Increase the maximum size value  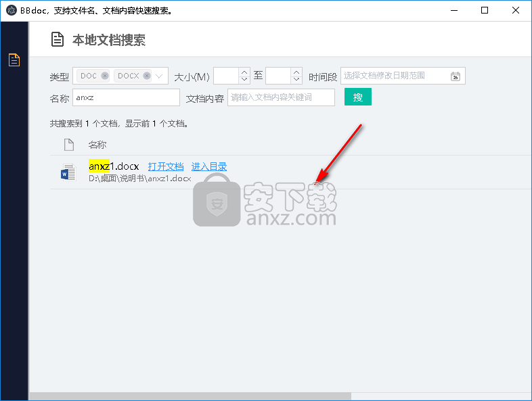(x=296, y=72)
